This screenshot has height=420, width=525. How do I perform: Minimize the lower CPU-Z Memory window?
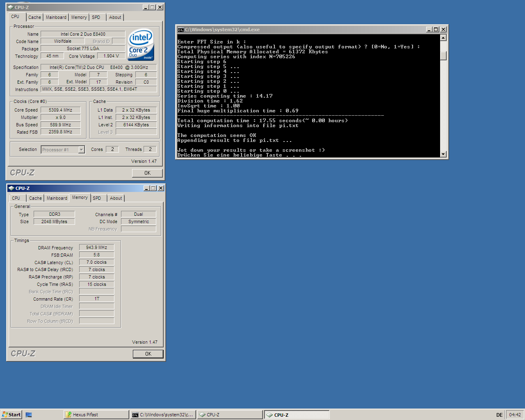146,188
